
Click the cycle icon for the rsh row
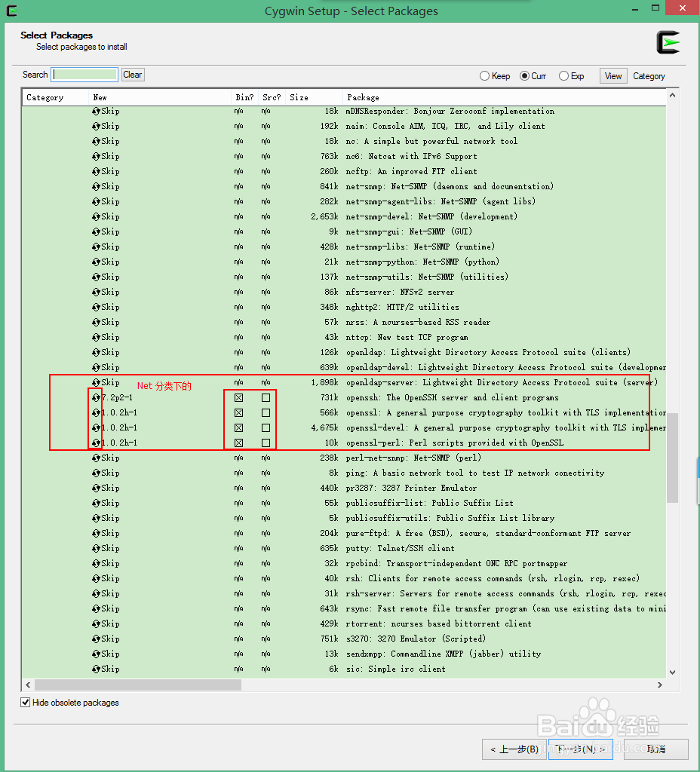click(x=96, y=578)
